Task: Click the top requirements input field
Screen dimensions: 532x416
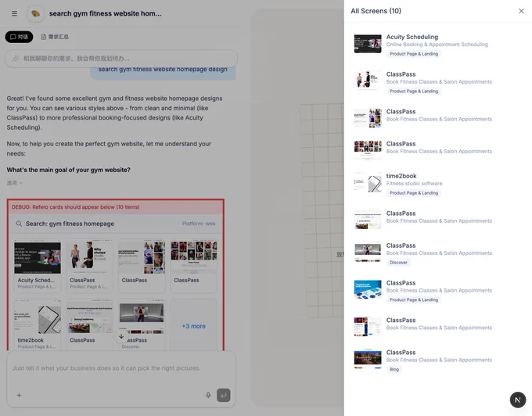Action: 121,59
